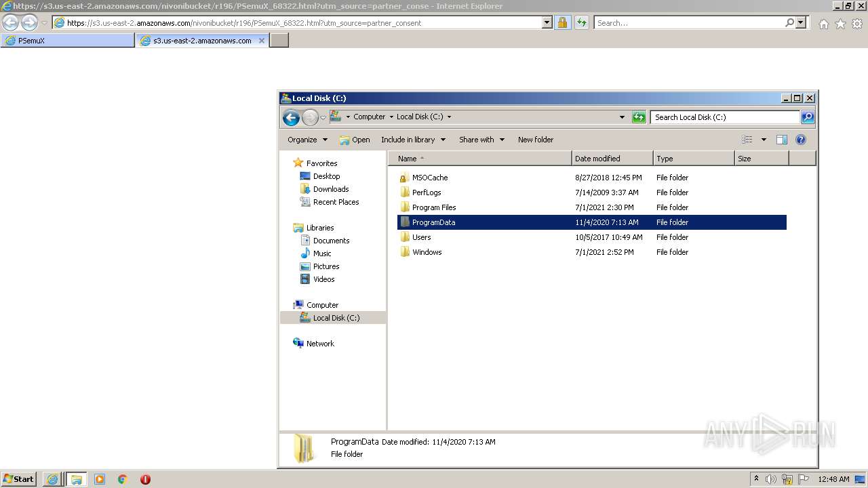Expand Include in library dropdown
Screen dimensions: 868x488
(413, 140)
